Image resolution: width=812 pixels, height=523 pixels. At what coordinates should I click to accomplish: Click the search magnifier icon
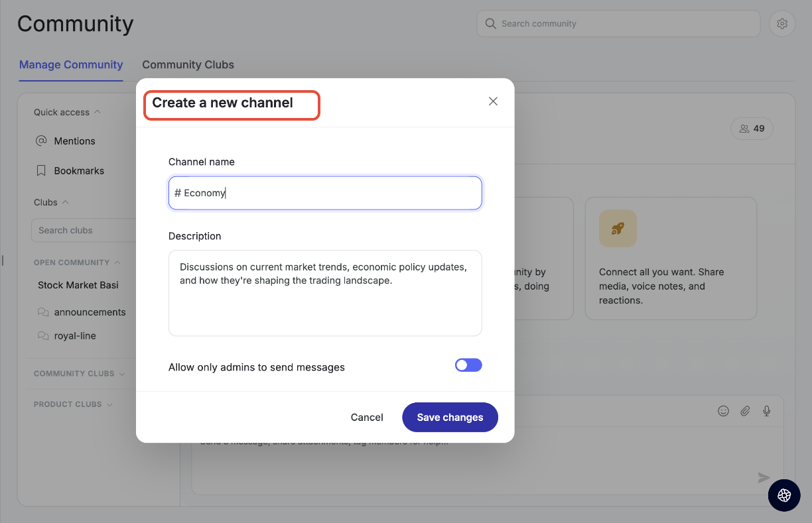[491, 24]
